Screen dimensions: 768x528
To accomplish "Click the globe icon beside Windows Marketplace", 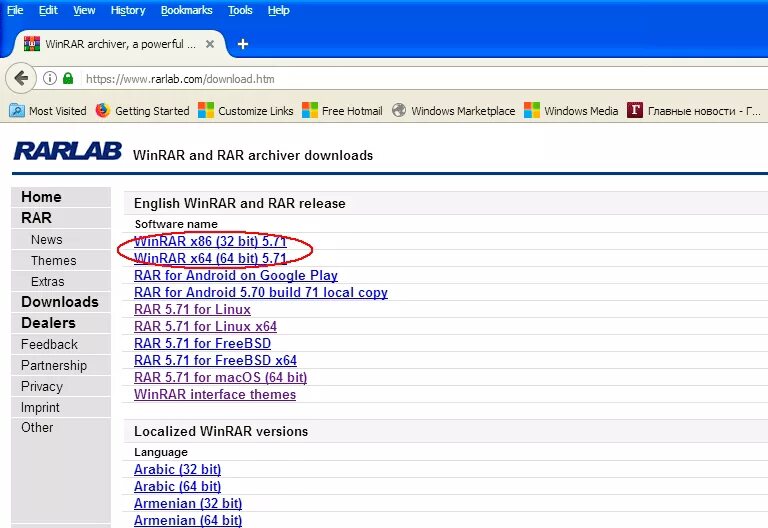I will pos(399,110).
